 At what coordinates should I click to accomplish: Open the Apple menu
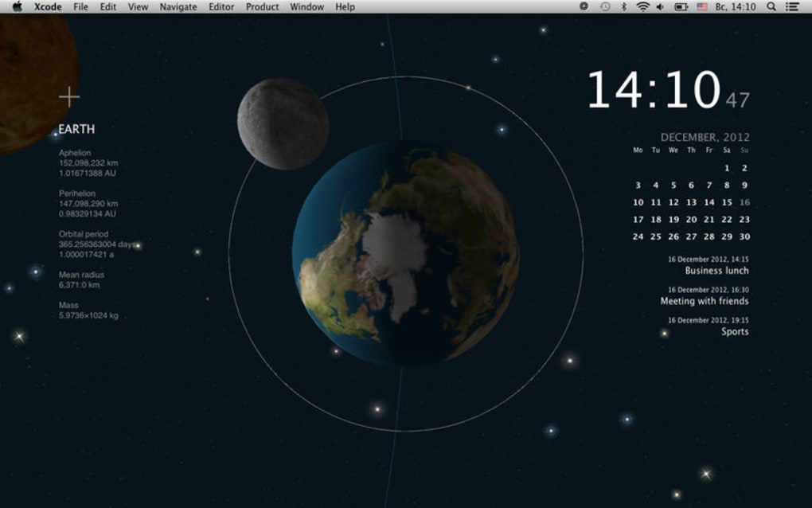pos(17,6)
